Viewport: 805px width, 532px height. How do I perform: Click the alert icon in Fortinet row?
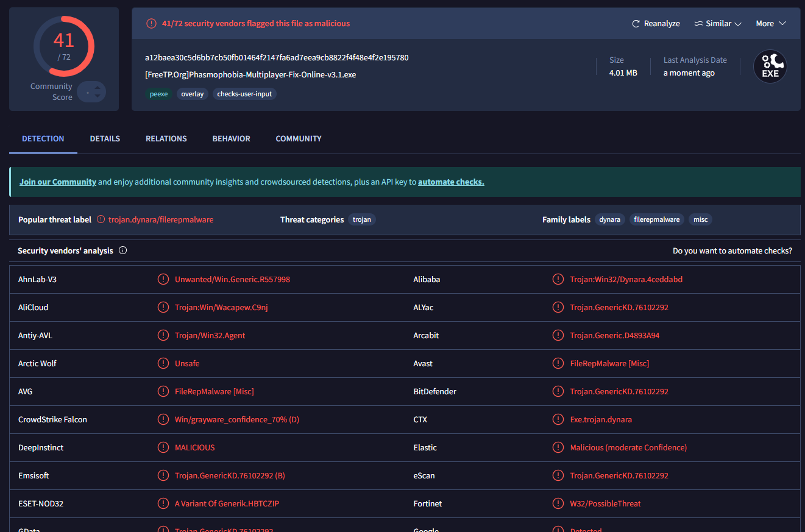pyautogui.click(x=558, y=503)
